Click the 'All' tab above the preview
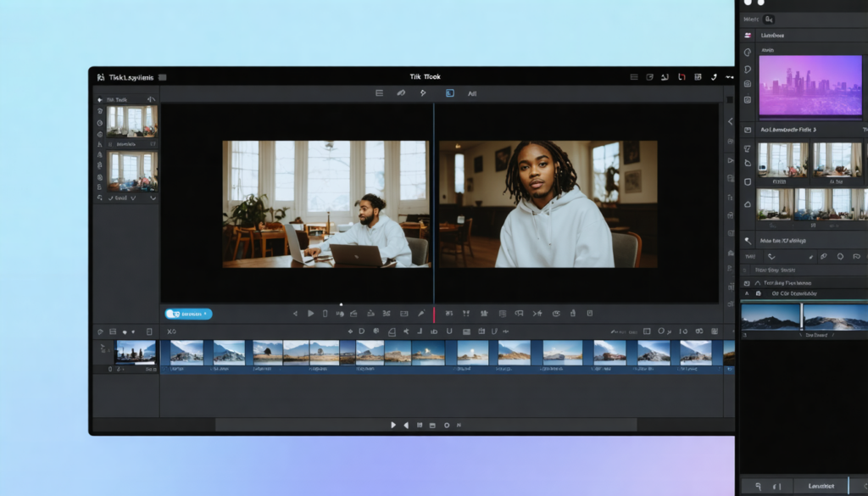 point(472,93)
